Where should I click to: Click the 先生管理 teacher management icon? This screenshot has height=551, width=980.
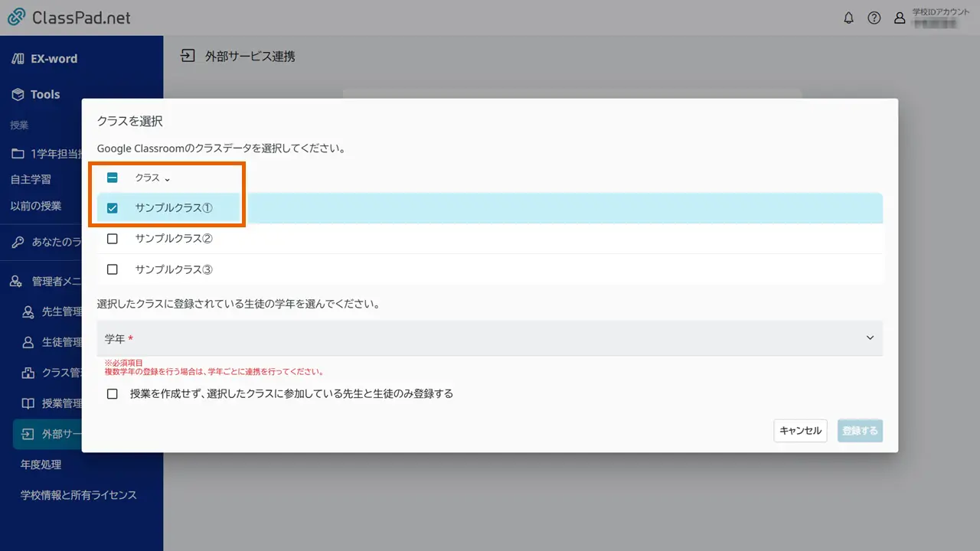click(26, 311)
